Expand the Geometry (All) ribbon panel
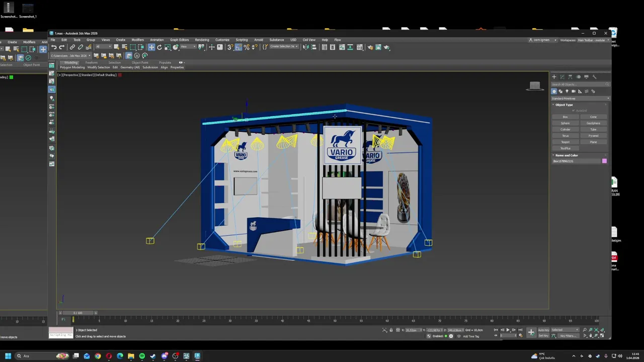This screenshot has width=644, height=362. [130, 67]
